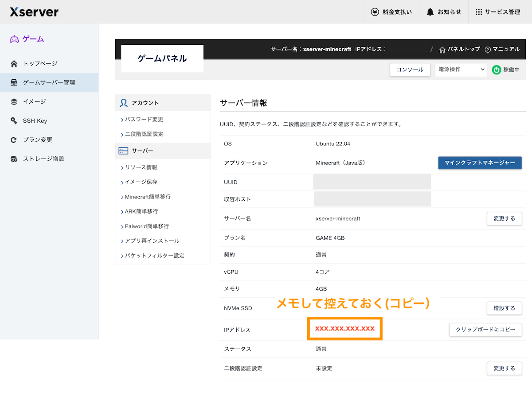Select the purple ゲーム controller icon in sidebar
The image size is (532, 408).
tap(14, 39)
